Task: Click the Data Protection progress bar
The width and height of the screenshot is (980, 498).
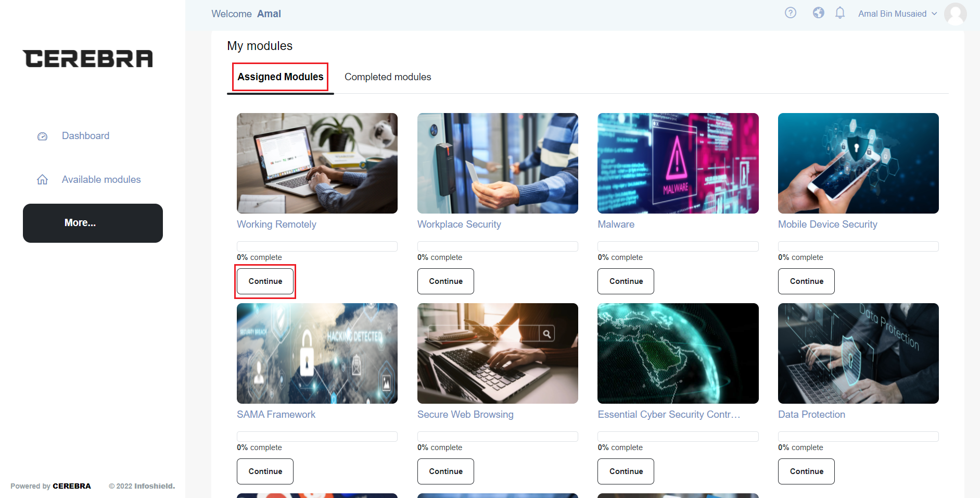Action: coord(858,437)
